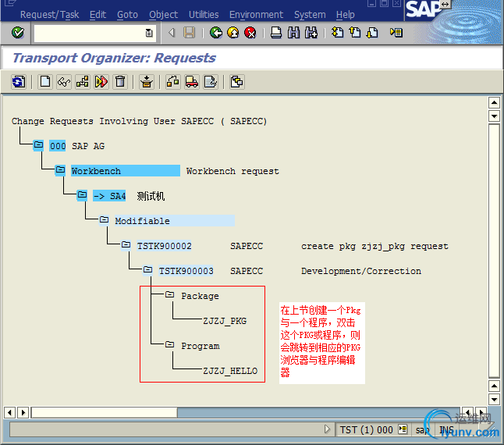Click the First Page icon

click(x=338, y=33)
